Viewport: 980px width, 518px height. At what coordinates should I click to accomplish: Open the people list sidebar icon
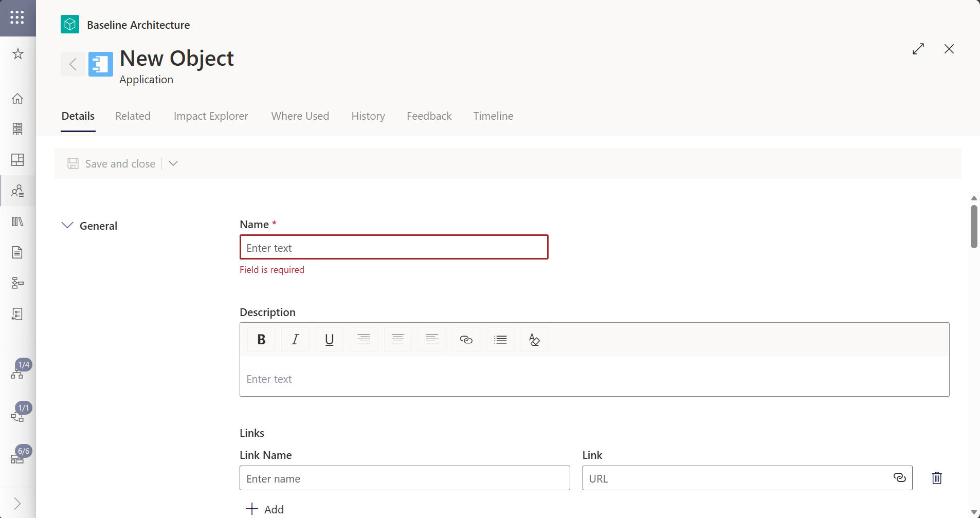coord(17,191)
